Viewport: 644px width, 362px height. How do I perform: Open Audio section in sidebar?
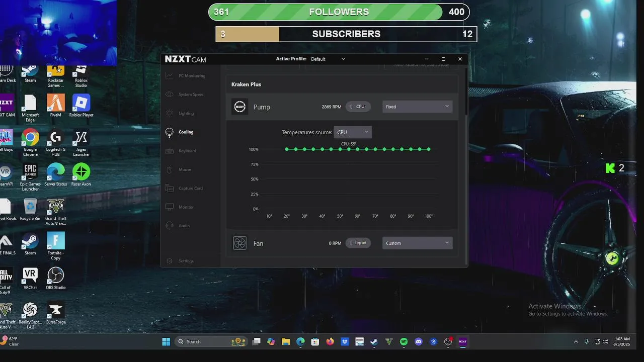tap(178, 226)
